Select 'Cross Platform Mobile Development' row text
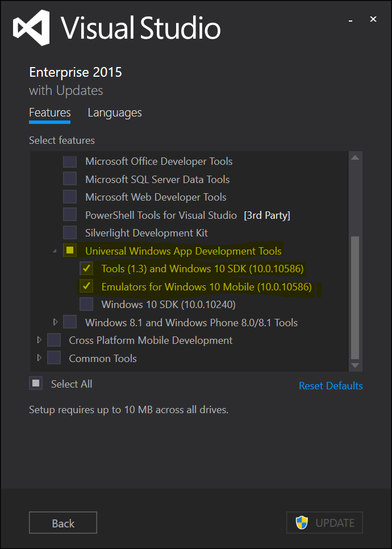 tap(151, 340)
